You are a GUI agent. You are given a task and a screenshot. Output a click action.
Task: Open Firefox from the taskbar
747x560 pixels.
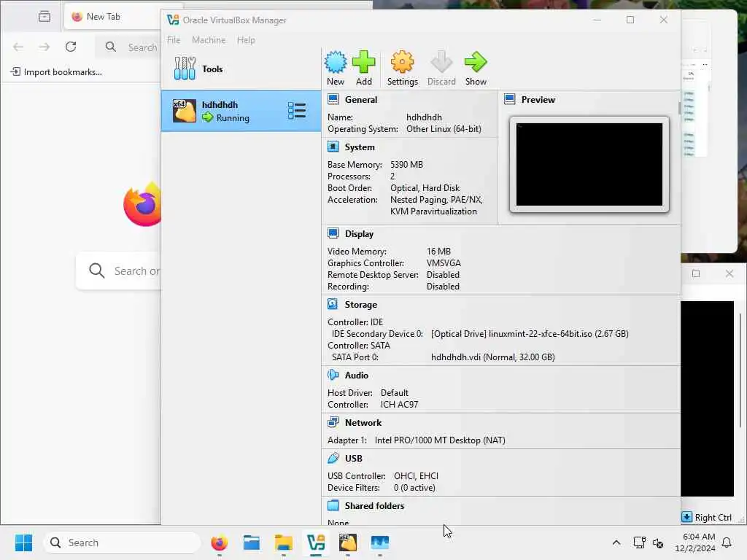[219, 542]
